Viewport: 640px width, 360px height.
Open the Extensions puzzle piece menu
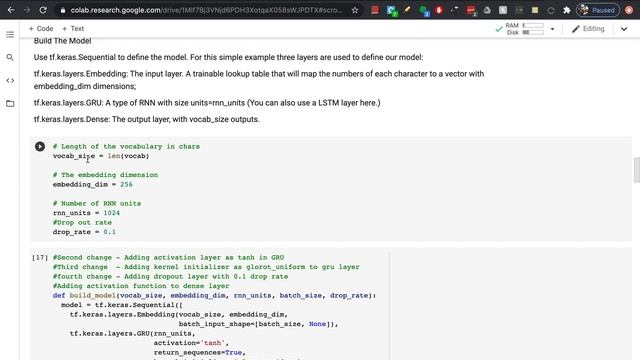click(567, 10)
